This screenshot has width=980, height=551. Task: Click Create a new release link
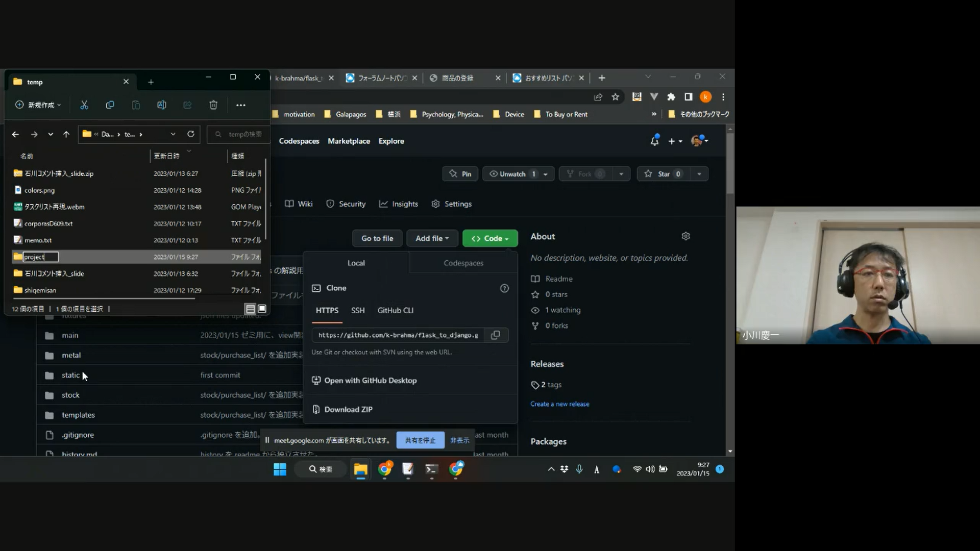coord(559,404)
